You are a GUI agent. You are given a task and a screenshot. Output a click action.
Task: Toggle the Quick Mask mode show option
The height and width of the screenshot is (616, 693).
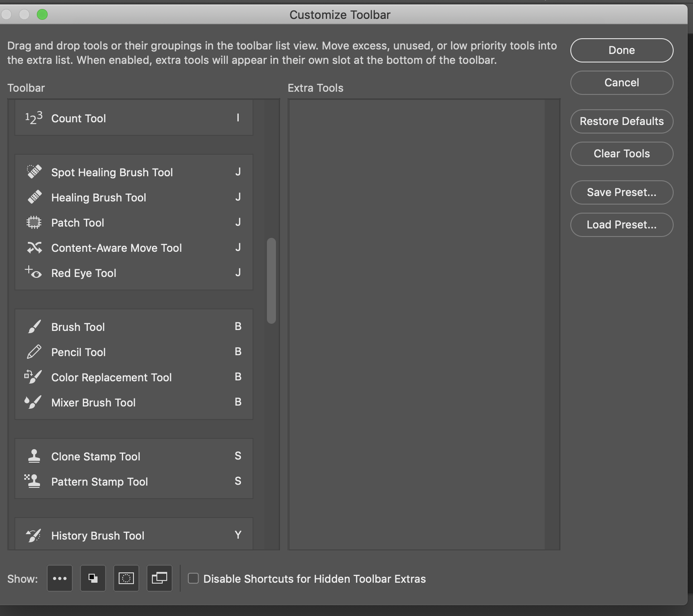126,579
